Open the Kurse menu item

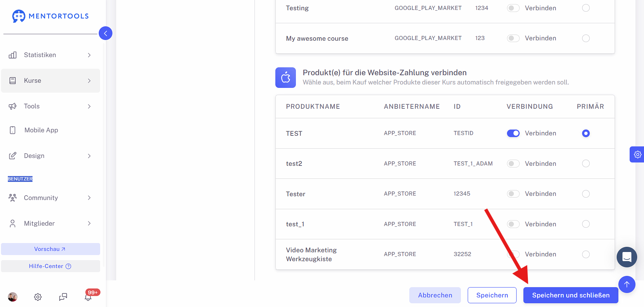51,81
